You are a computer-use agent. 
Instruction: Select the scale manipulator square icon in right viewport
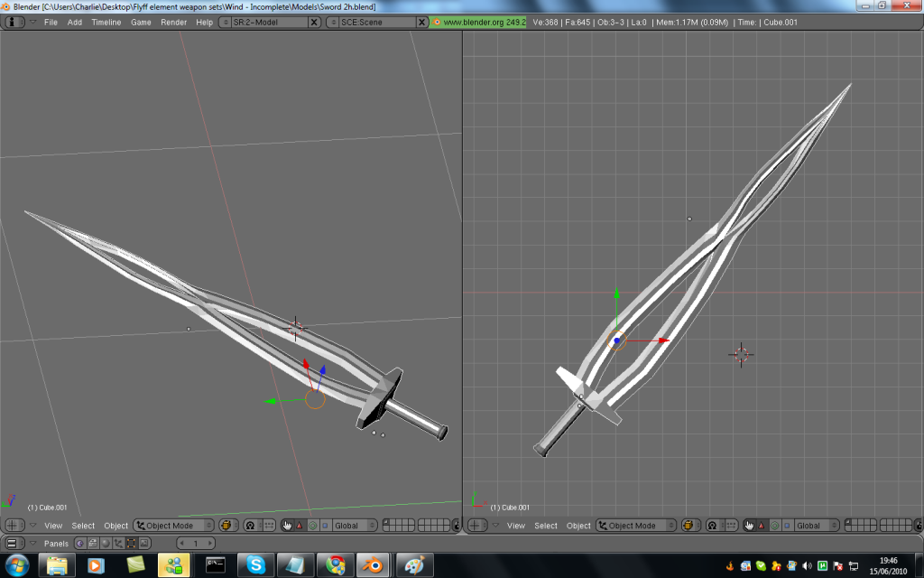pos(784,526)
